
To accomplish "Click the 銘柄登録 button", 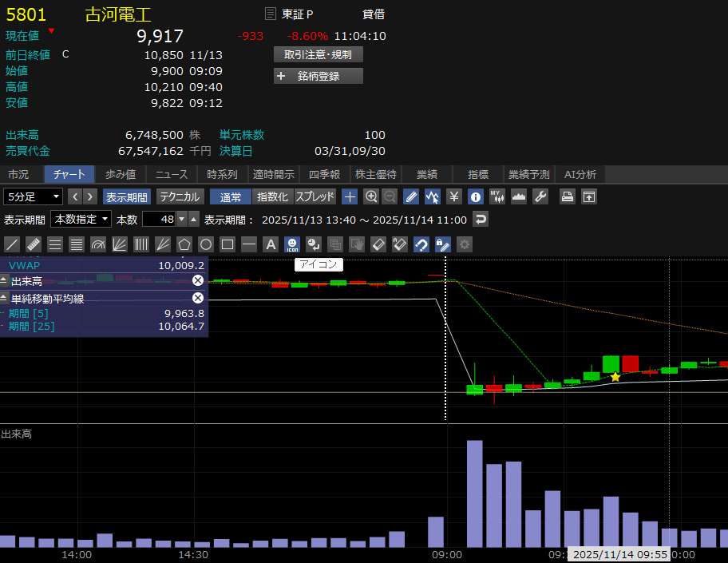I will (318, 76).
